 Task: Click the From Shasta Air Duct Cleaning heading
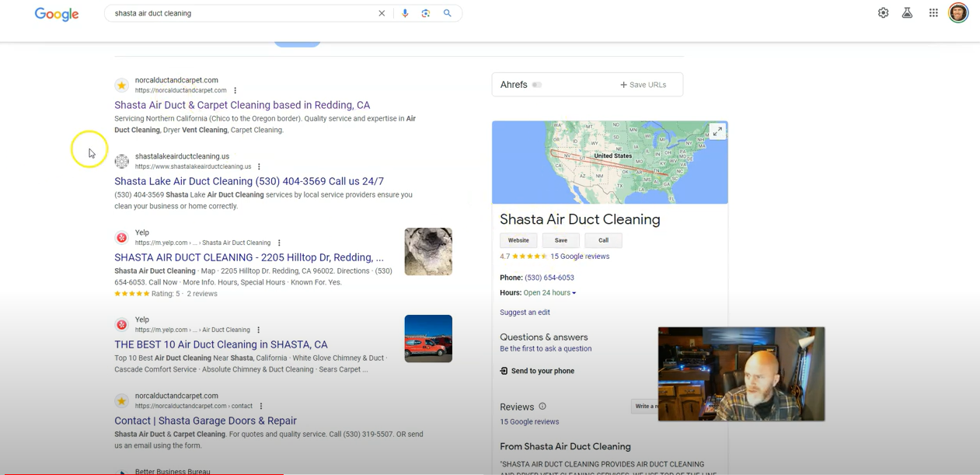(565, 447)
